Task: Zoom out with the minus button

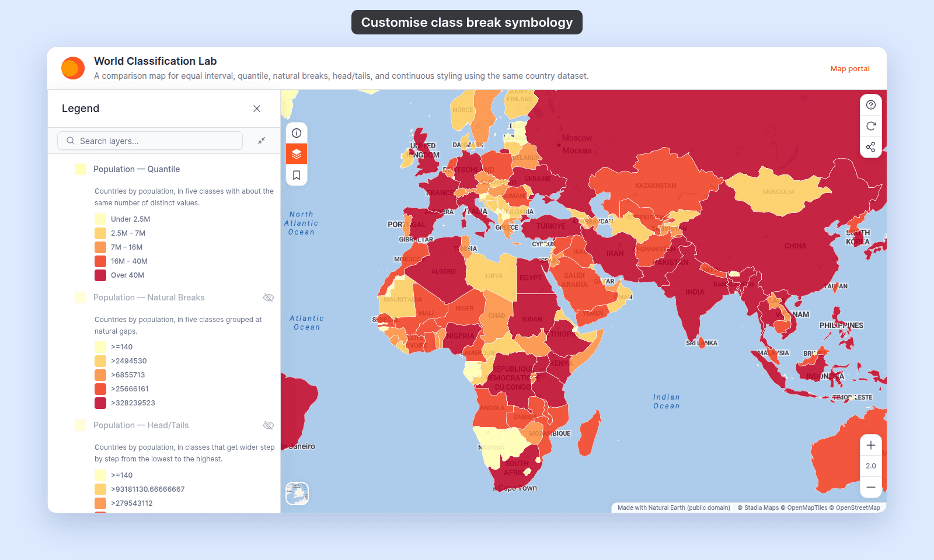Action: point(871,487)
